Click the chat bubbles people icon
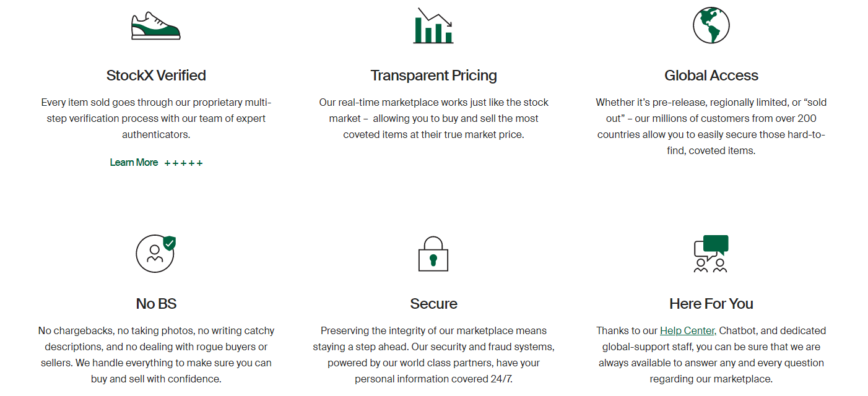This screenshot has height=396, width=868. (x=711, y=254)
